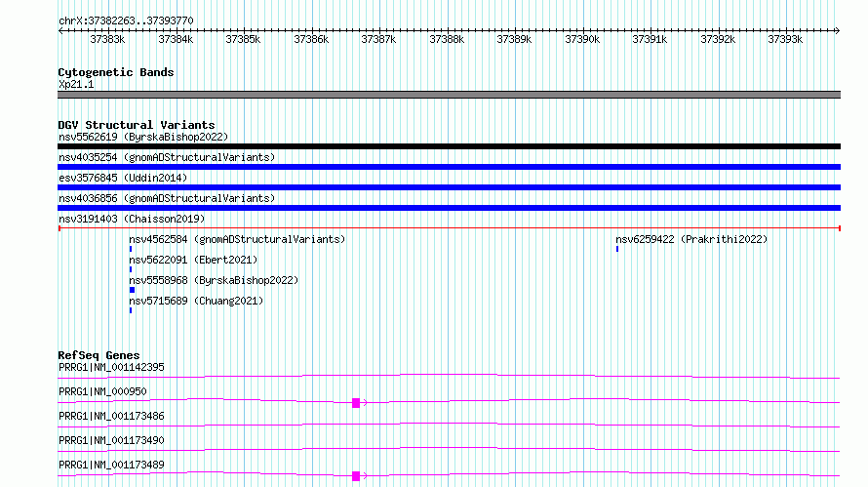Click the 37392k ruler tick label
The height and width of the screenshot is (487, 868).
[718, 39]
